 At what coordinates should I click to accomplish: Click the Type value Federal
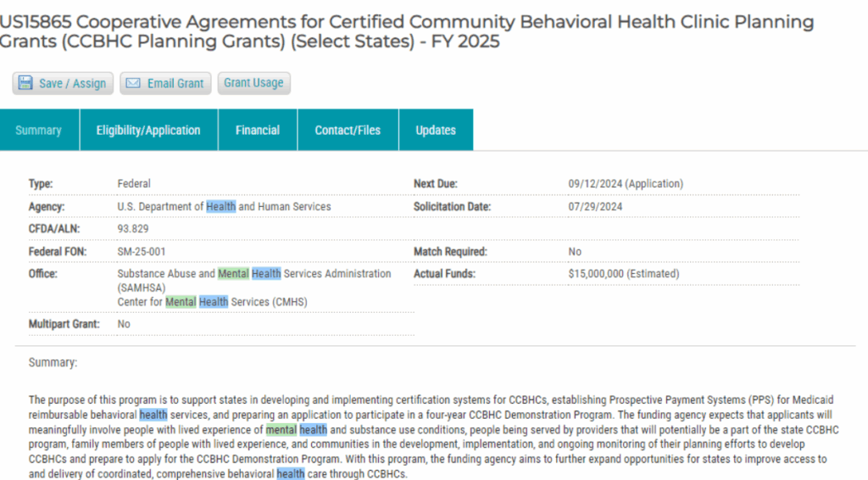134,184
